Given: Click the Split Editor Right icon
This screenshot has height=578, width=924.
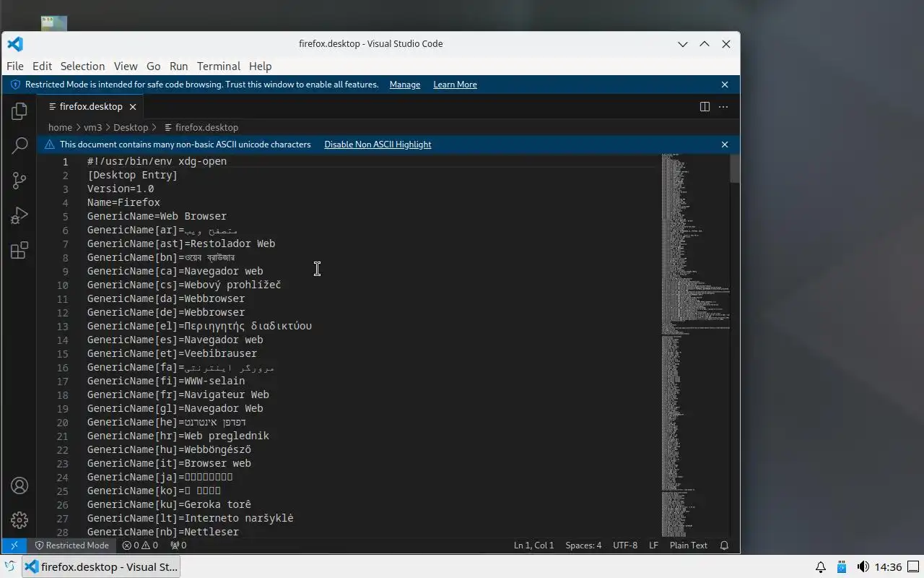Looking at the screenshot, I should [705, 106].
